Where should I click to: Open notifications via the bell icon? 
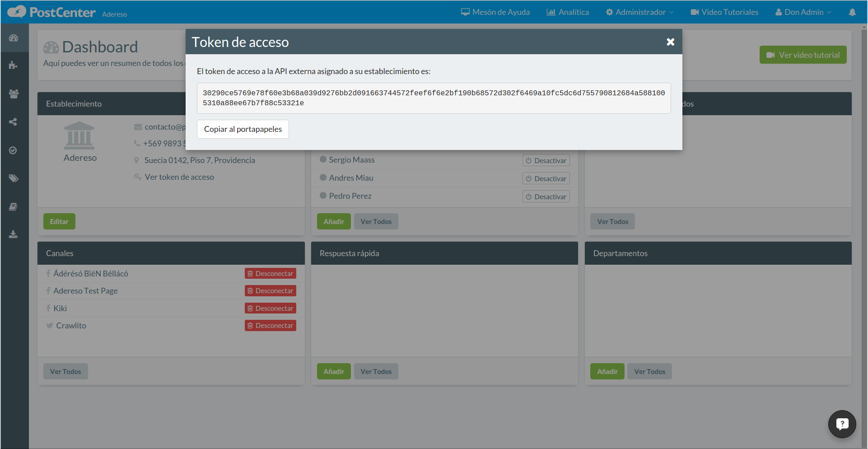853,12
